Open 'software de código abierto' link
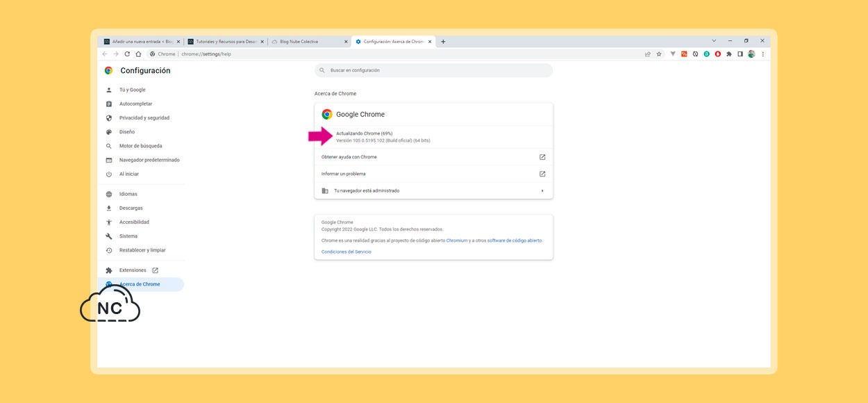Screen dimensions: 868x403 [x=515, y=240]
